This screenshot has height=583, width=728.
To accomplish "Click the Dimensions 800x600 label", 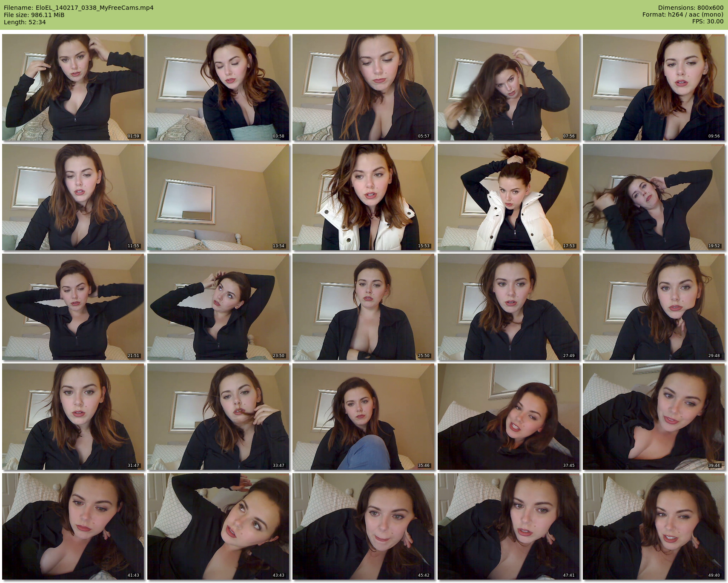I will tap(691, 8).
